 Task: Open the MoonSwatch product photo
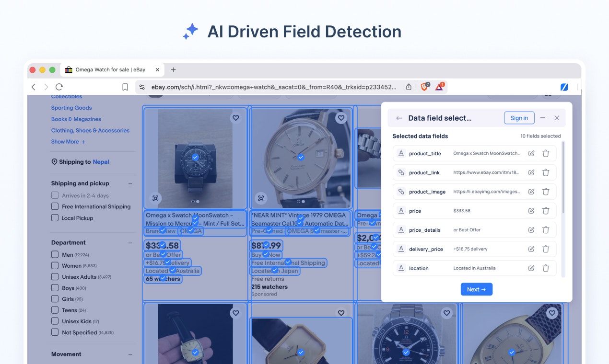(195, 158)
